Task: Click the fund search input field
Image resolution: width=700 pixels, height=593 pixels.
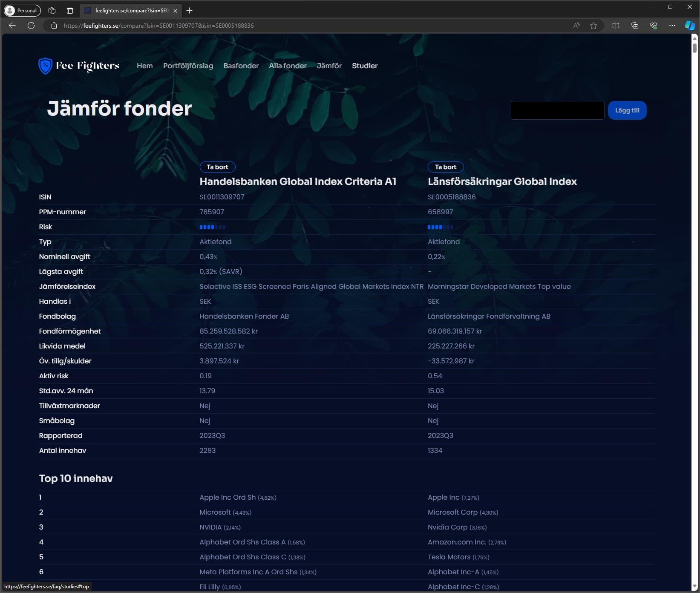Action: [557, 110]
